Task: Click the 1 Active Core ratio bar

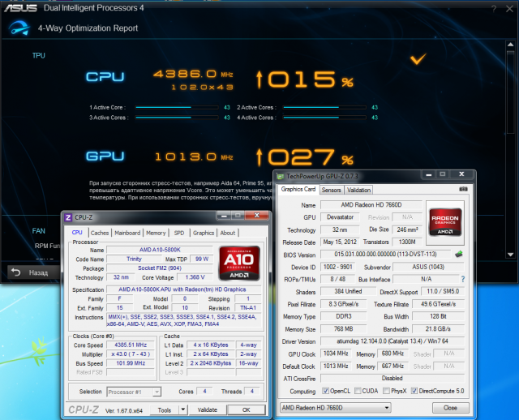Action: click(x=177, y=107)
